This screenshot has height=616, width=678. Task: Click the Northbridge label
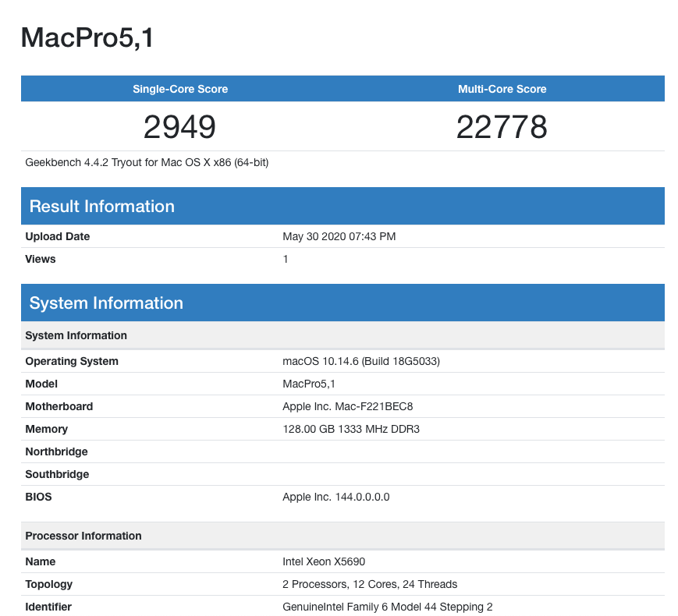click(57, 451)
